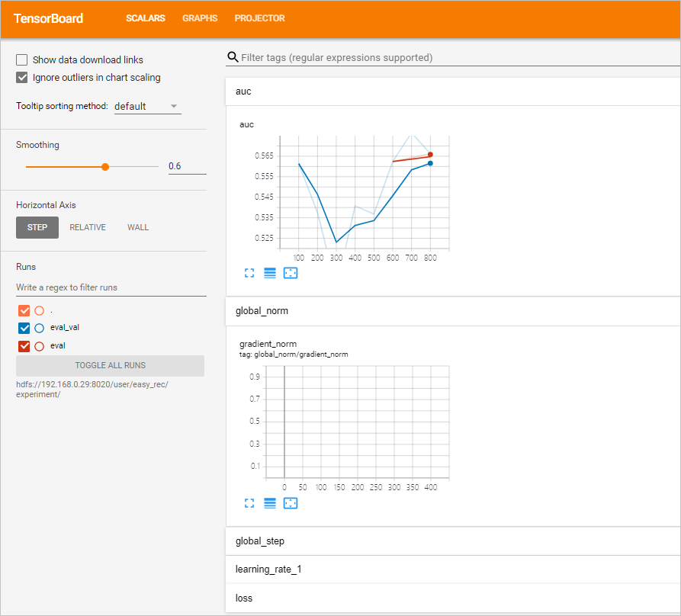This screenshot has width=681, height=616.
Task: Collapse the auc section header
Action: click(453, 91)
